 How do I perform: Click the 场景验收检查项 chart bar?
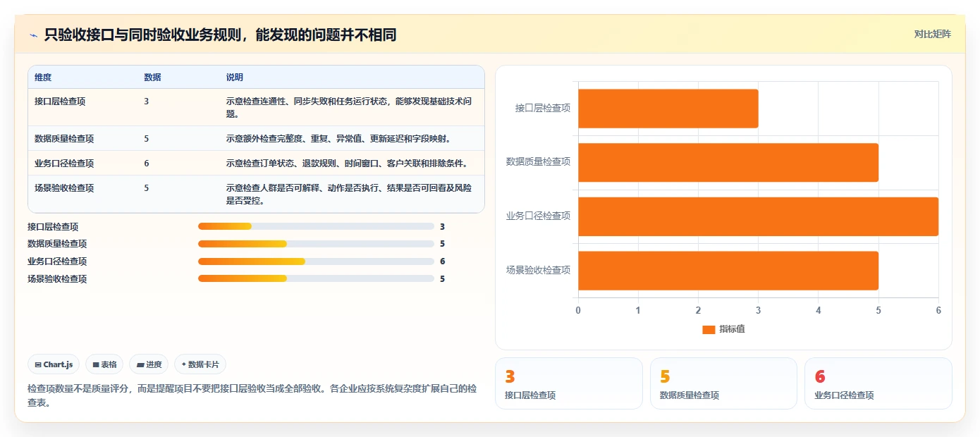tap(728, 271)
